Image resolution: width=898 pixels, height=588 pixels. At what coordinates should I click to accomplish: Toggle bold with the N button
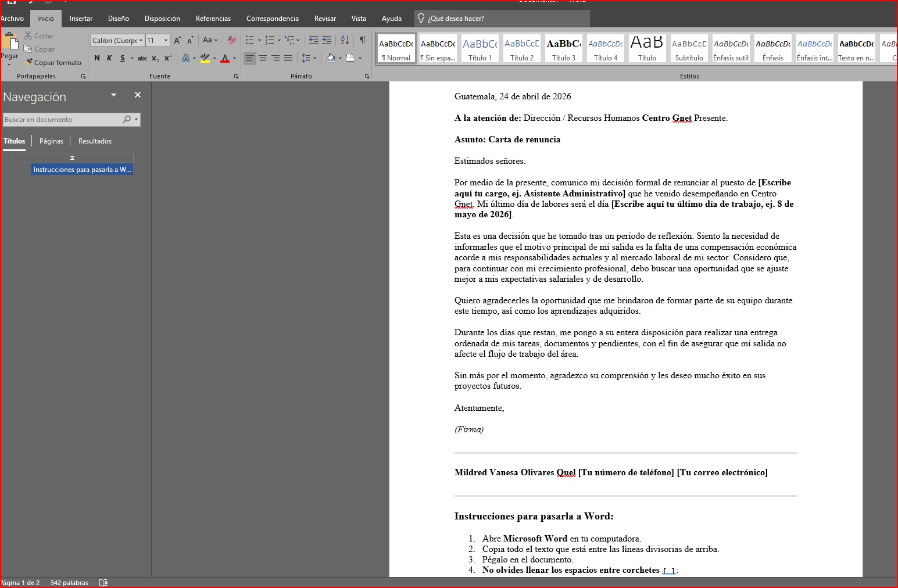click(x=97, y=58)
